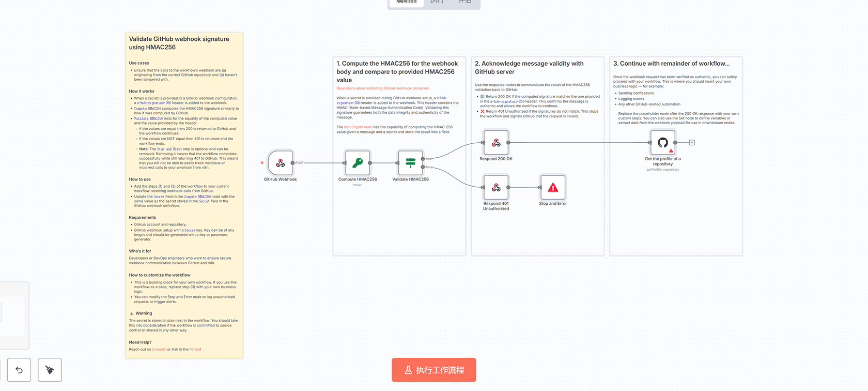Switch to the 编辑器 tab
This screenshot has height=391, width=868.
pos(407,3)
